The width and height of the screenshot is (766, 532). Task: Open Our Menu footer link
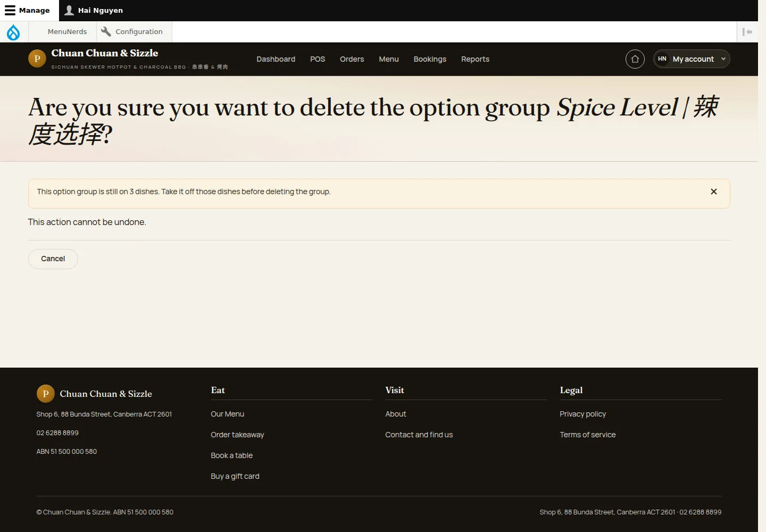click(x=227, y=414)
